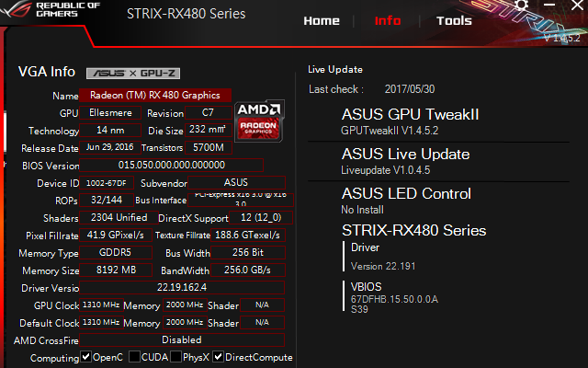Click the ASUS Live Update entry
Screen dimensions: 588x368
[405, 161]
